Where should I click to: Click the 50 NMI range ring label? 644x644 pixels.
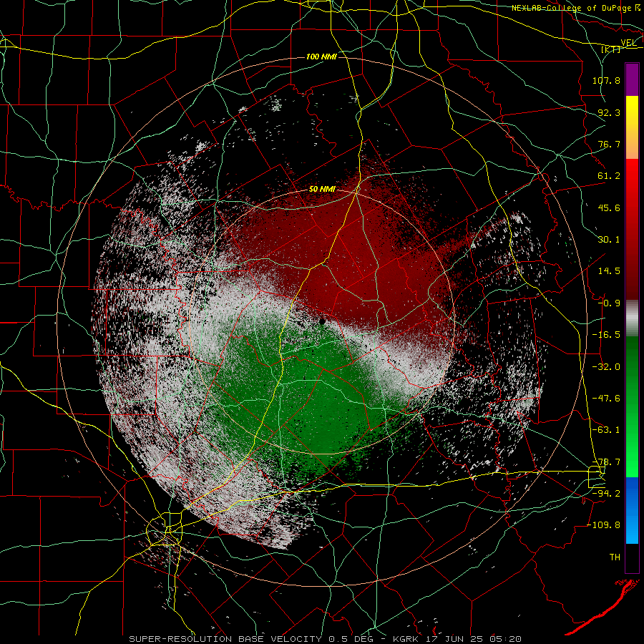(x=322, y=190)
